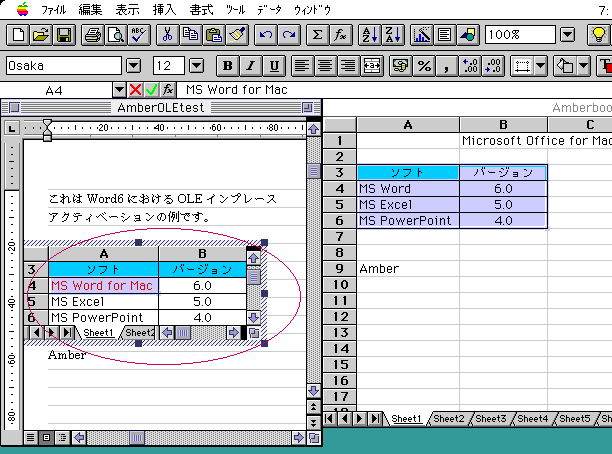The width and height of the screenshot is (612, 454).
Task: Click the formula bar fx button
Action: coord(168,90)
